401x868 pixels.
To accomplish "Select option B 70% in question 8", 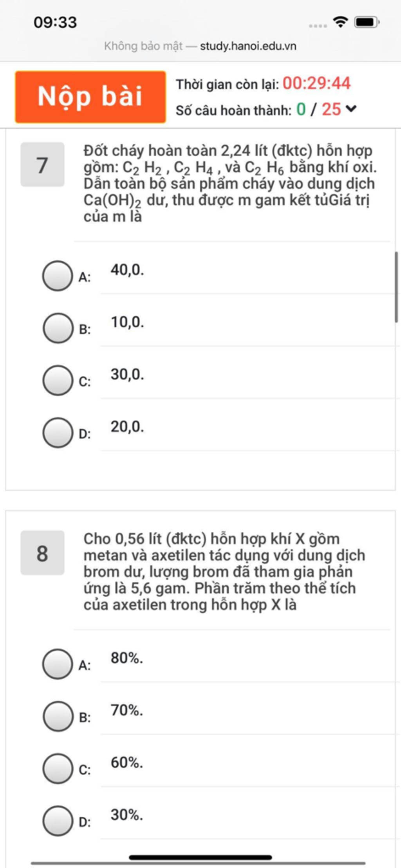I will [x=58, y=716].
